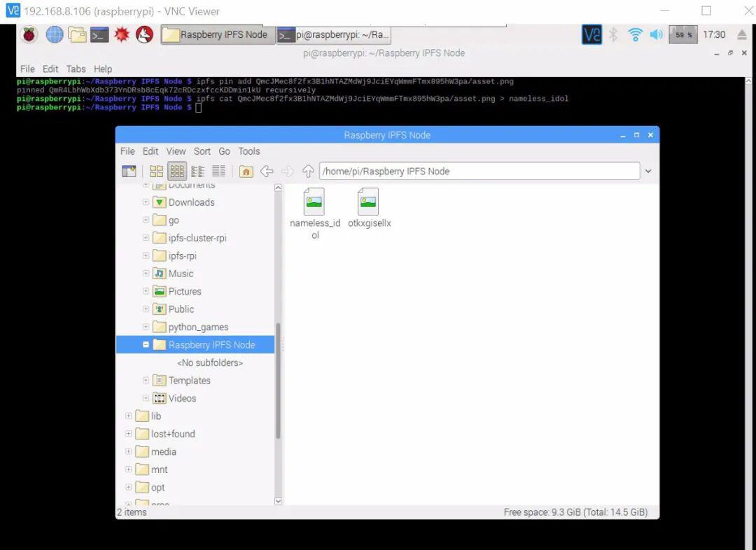Open the file manager Tools menu
This screenshot has height=550, width=756.
click(x=248, y=151)
